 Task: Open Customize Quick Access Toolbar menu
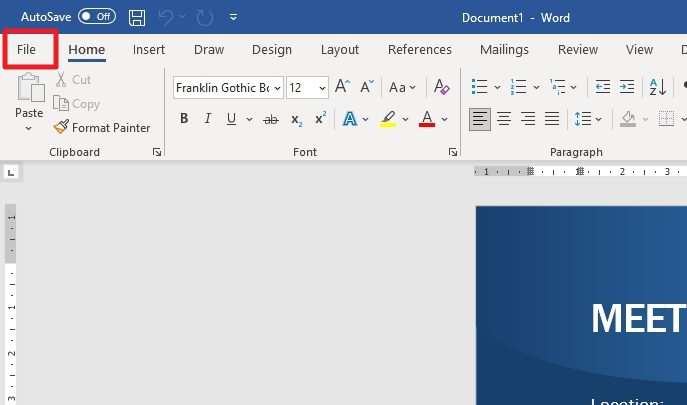(x=234, y=17)
